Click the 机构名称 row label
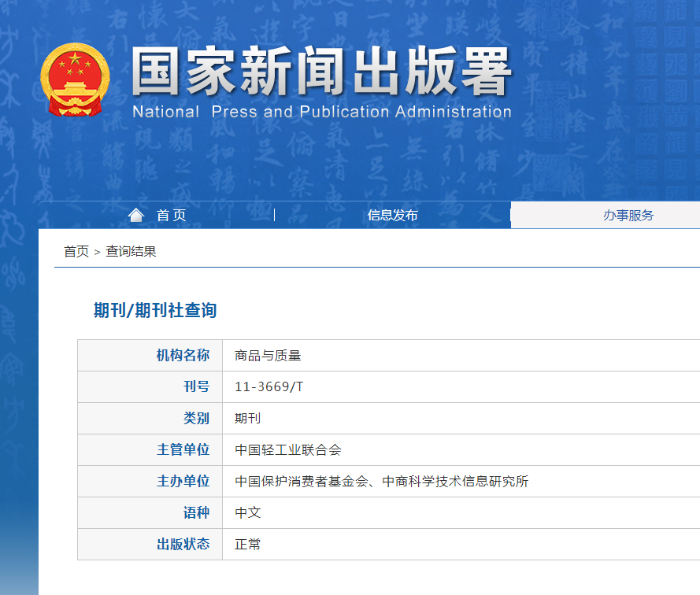 (x=183, y=356)
